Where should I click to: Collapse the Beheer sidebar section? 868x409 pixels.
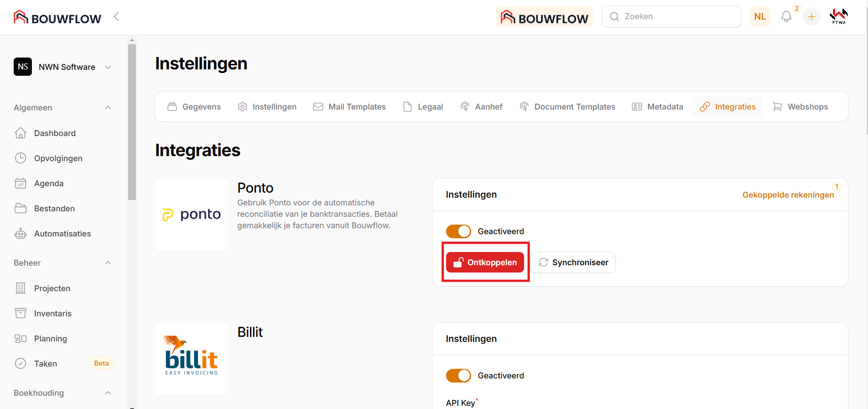(x=108, y=263)
